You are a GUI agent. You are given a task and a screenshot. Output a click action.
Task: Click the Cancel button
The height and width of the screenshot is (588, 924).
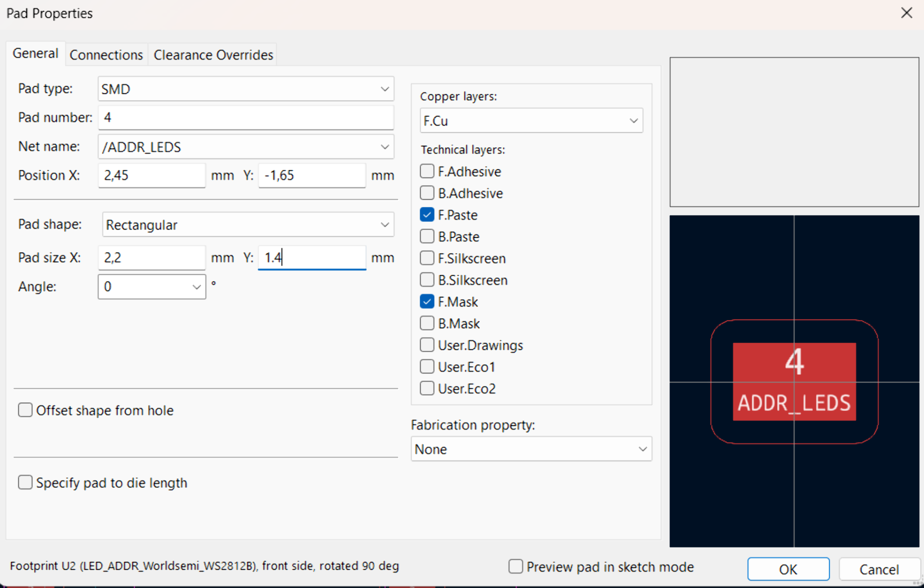pyautogui.click(x=878, y=569)
